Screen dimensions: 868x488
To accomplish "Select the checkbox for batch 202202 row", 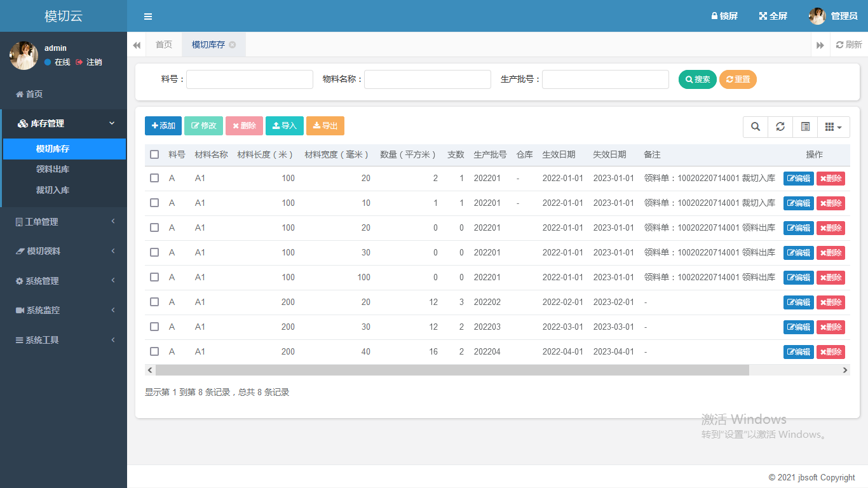I will tap(154, 302).
